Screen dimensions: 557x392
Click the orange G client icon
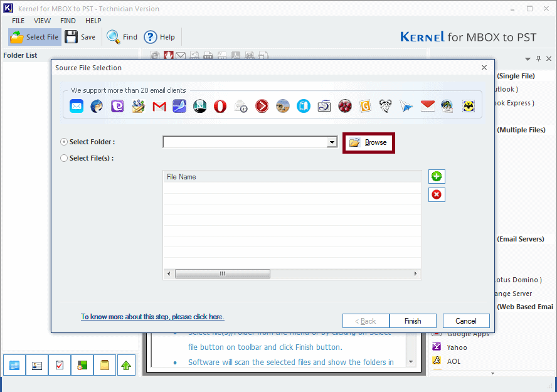(365, 106)
